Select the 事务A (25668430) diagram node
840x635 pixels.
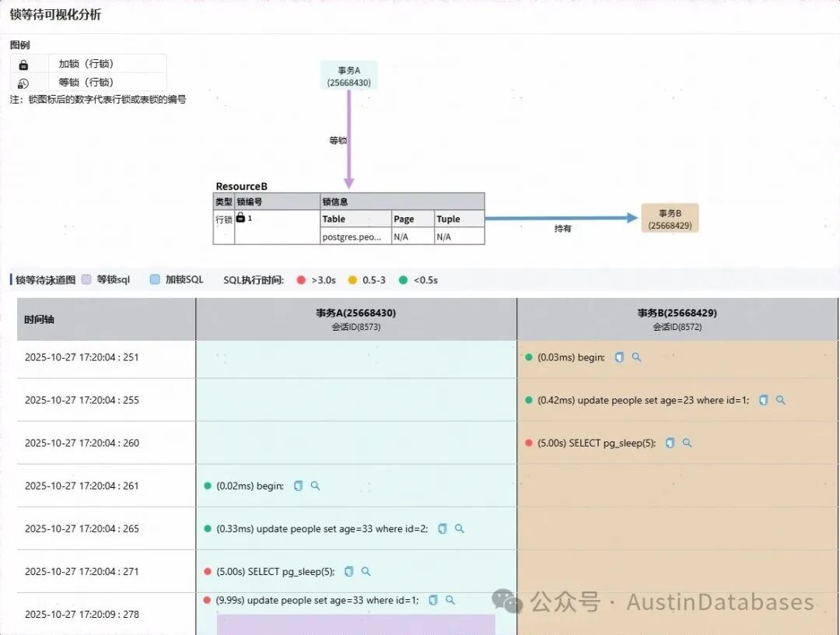point(348,76)
